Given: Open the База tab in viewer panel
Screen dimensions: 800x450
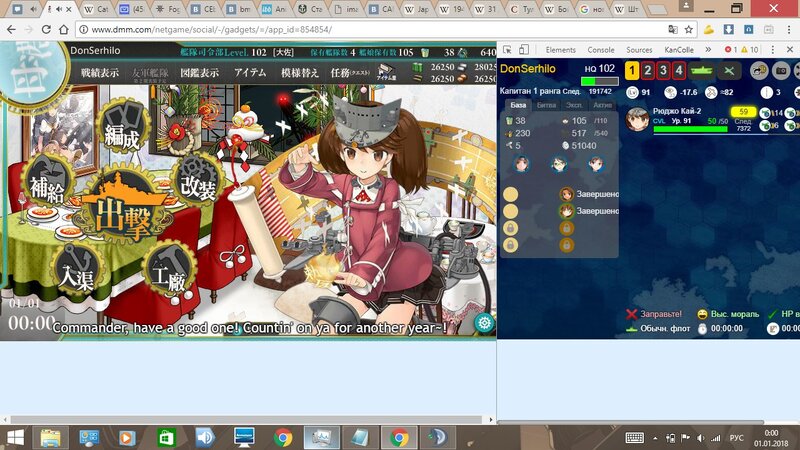Looking at the screenshot, I should click(x=517, y=104).
